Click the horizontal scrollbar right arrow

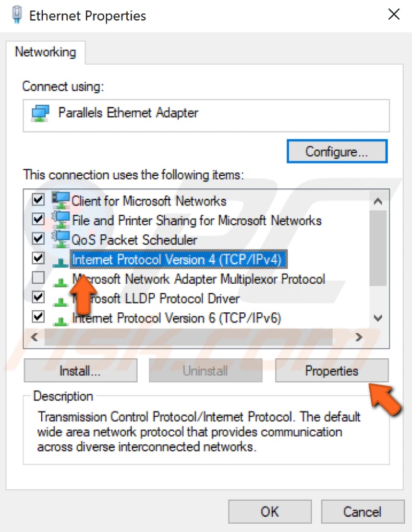tap(359, 337)
